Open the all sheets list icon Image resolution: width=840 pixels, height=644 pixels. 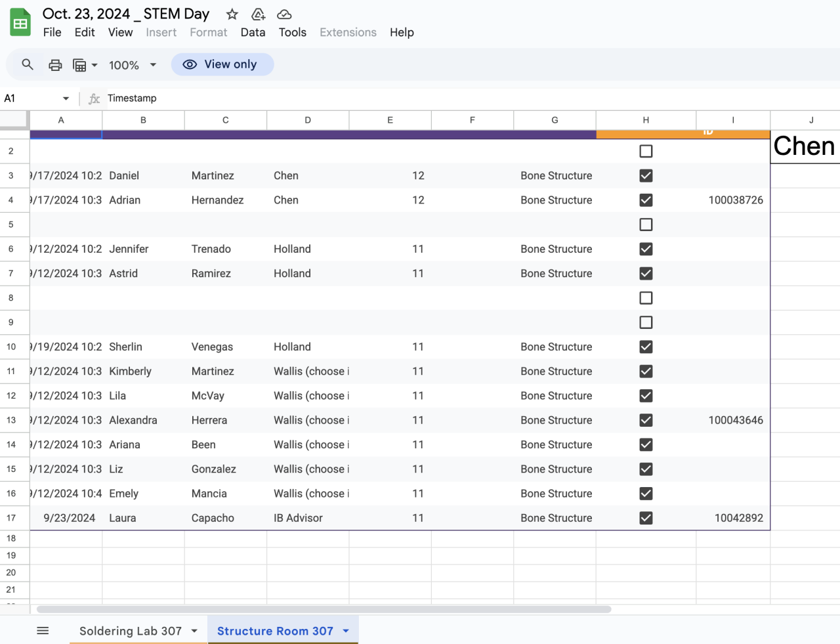pyautogui.click(x=43, y=631)
